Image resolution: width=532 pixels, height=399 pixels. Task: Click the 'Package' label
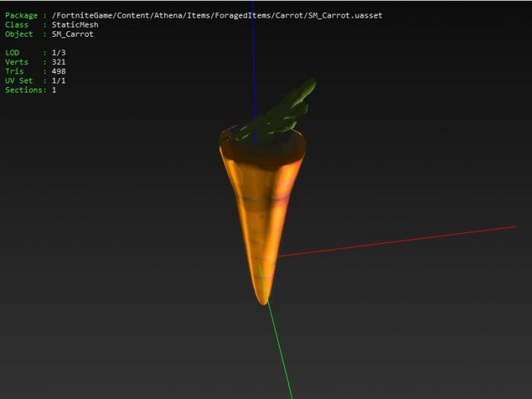[21, 15]
